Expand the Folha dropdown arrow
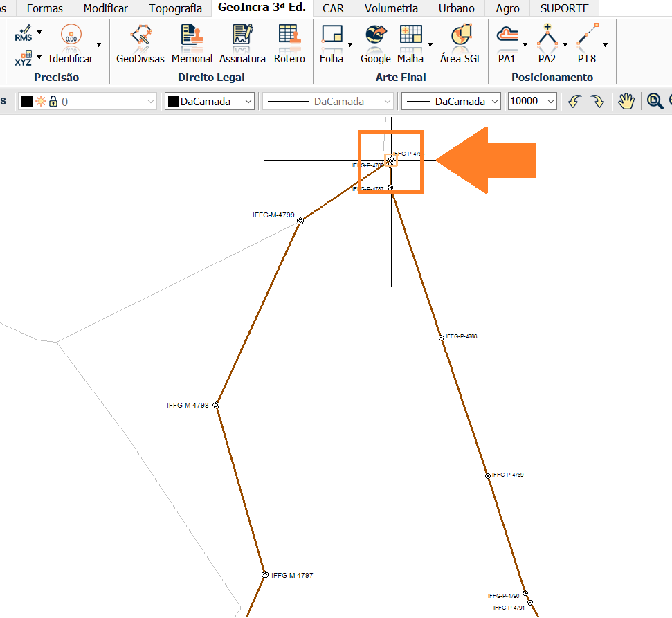The image size is (672, 618). coord(350,45)
